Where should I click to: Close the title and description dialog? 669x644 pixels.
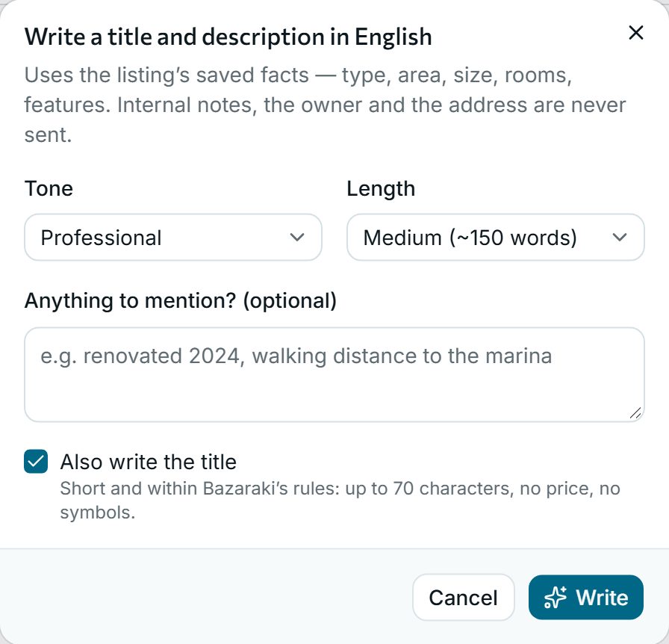pyautogui.click(x=635, y=33)
